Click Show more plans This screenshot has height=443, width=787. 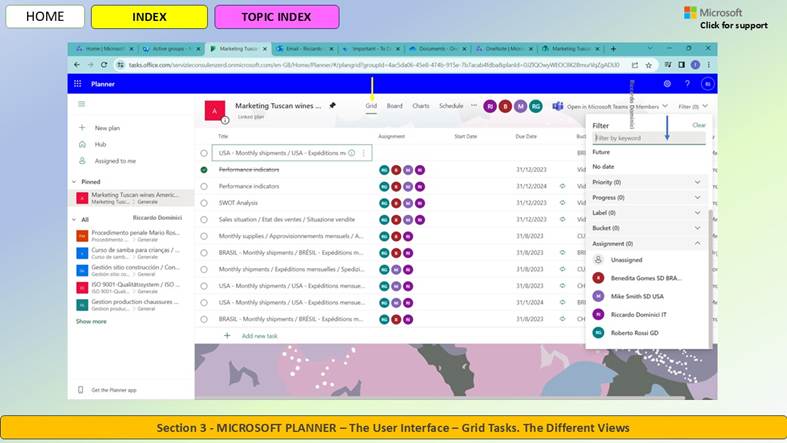[91, 321]
